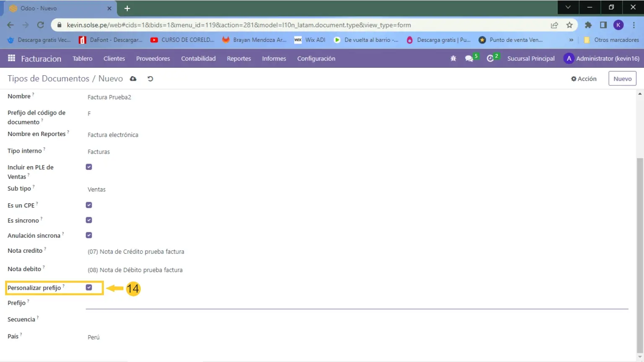Bookmark page with the star icon
The image size is (644, 362).
tap(569, 25)
